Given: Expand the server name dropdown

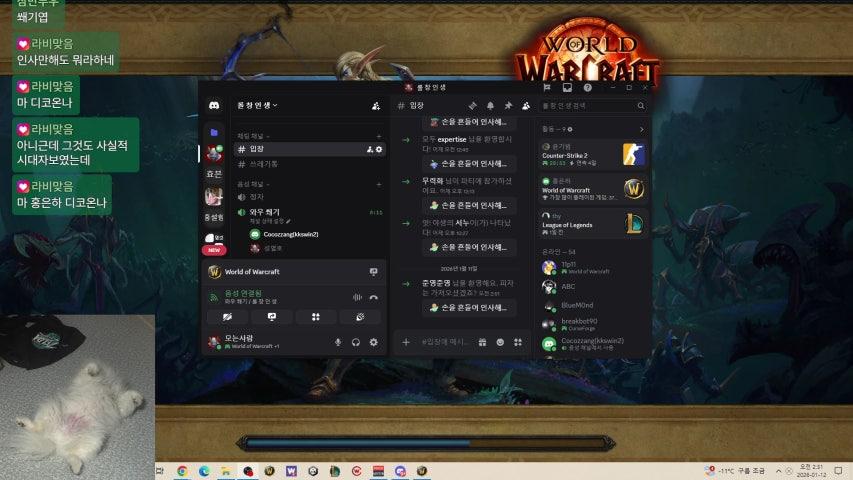Looking at the screenshot, I should (257, 106).
